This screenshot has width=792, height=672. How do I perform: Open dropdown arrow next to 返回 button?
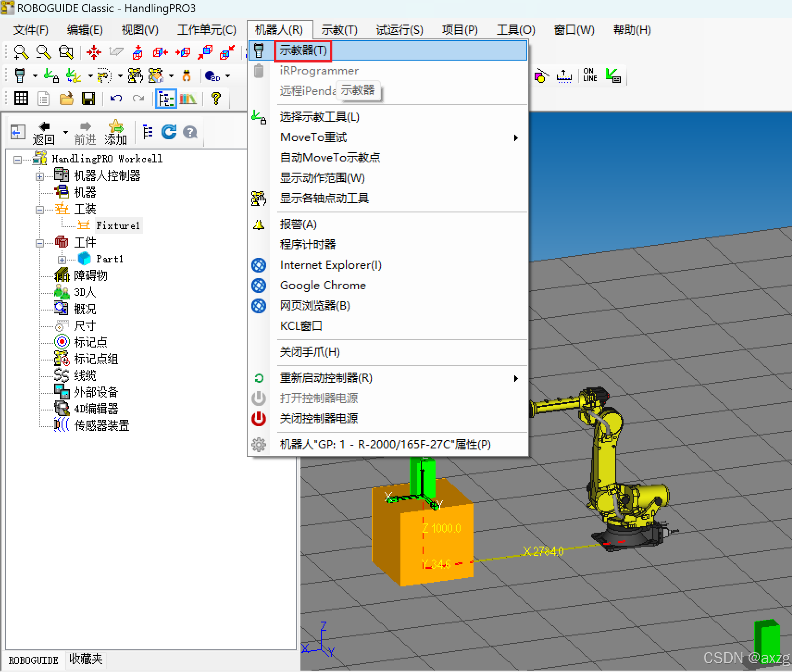(x=65, y=132)
